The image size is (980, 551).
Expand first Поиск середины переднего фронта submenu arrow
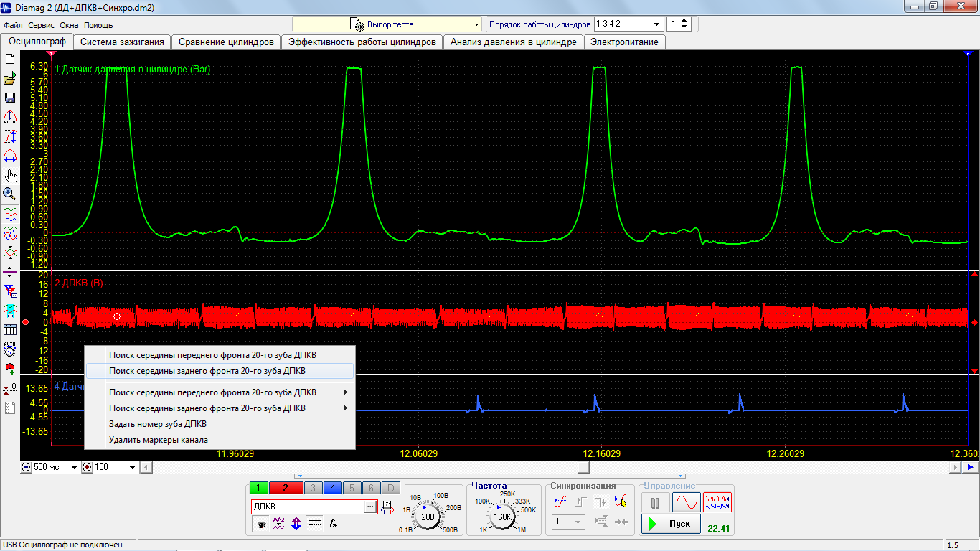[x=346, y=392]
